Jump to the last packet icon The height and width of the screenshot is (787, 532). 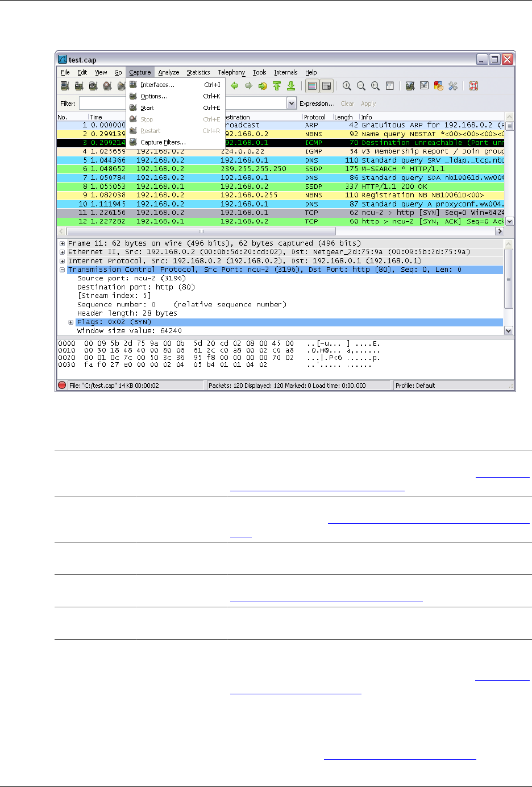tap(291, 86)
